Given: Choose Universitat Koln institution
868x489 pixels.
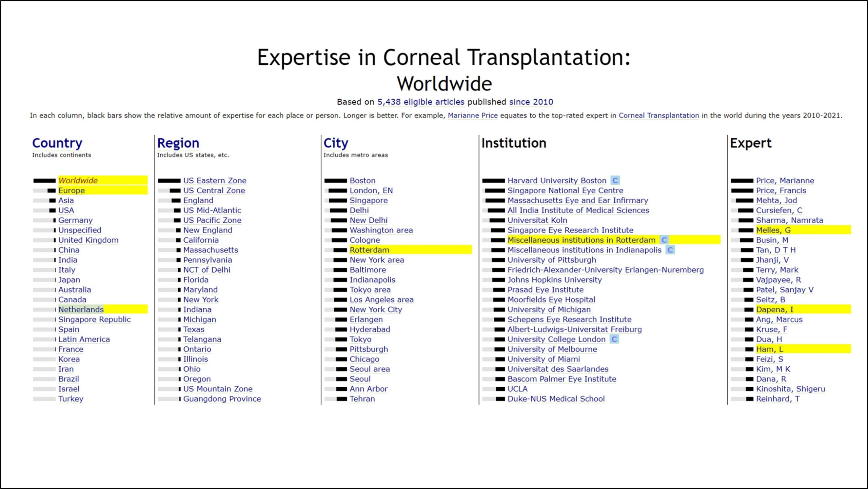Looking at the screenshot, I should tap(537, 220).
